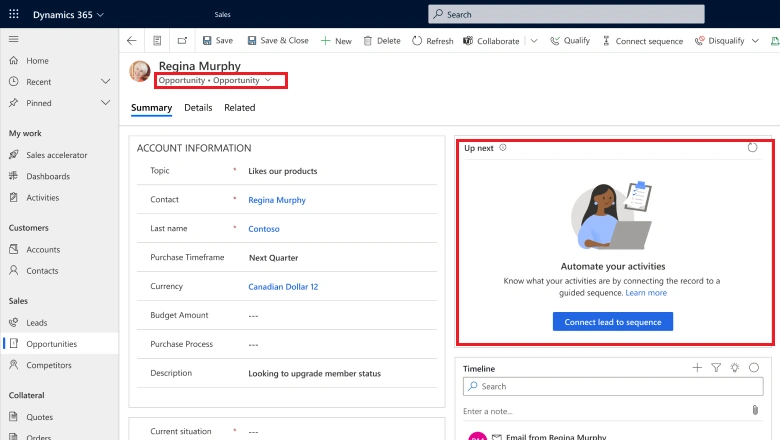Open record in new window icon

point(182,41)
